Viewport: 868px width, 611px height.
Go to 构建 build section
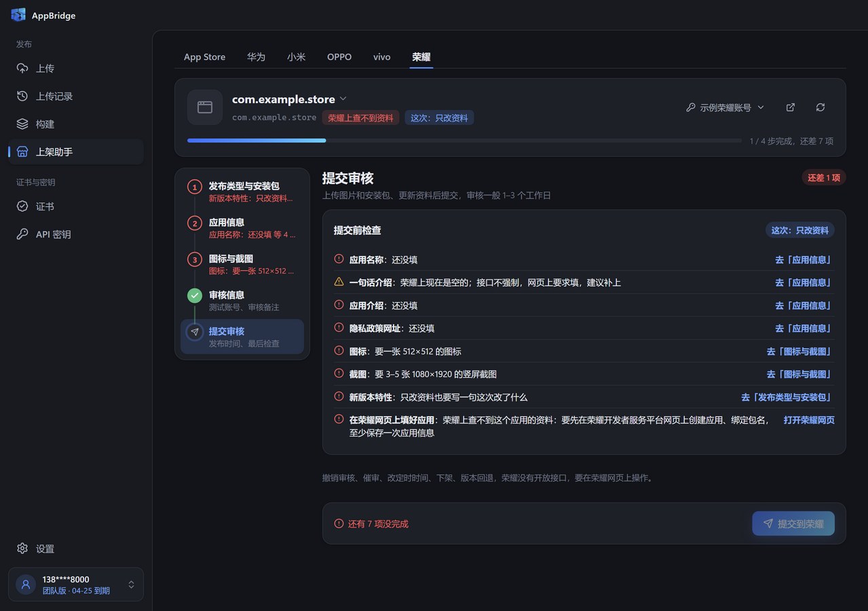(76, 124)
